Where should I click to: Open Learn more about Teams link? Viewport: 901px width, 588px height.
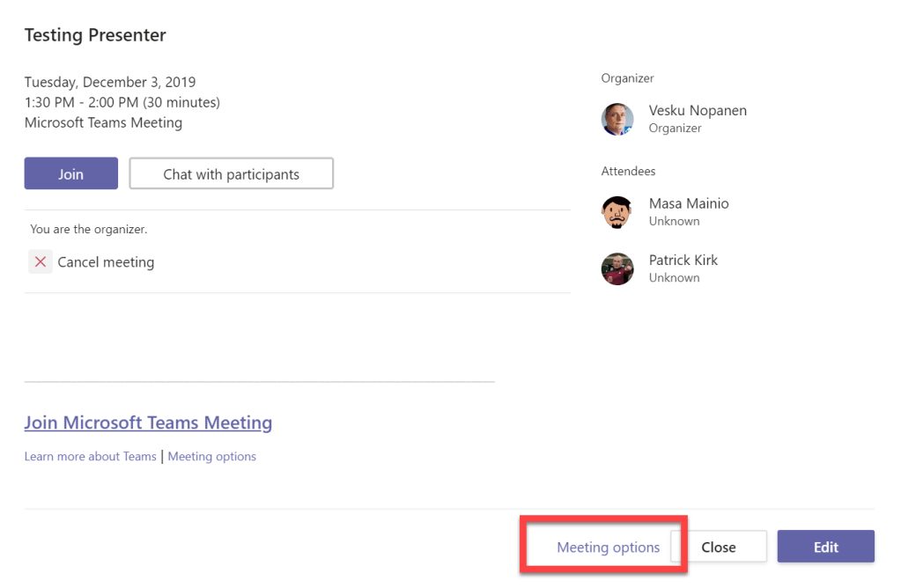pos(90,456)
